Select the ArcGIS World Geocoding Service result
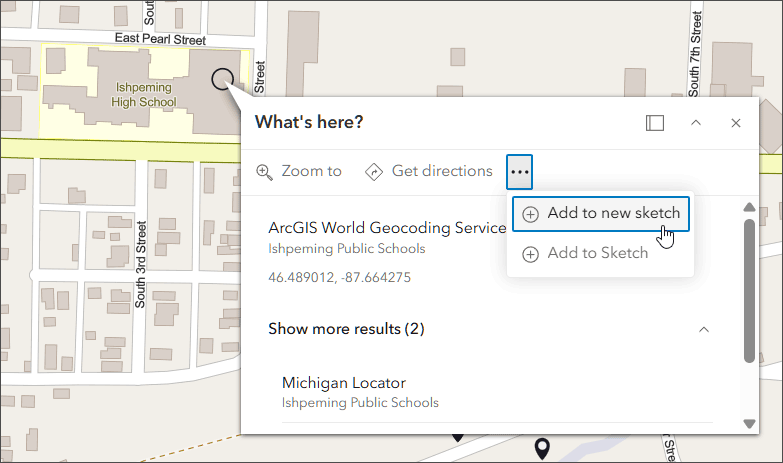Screen dimensions: 783x463 [x=387, y=228]
